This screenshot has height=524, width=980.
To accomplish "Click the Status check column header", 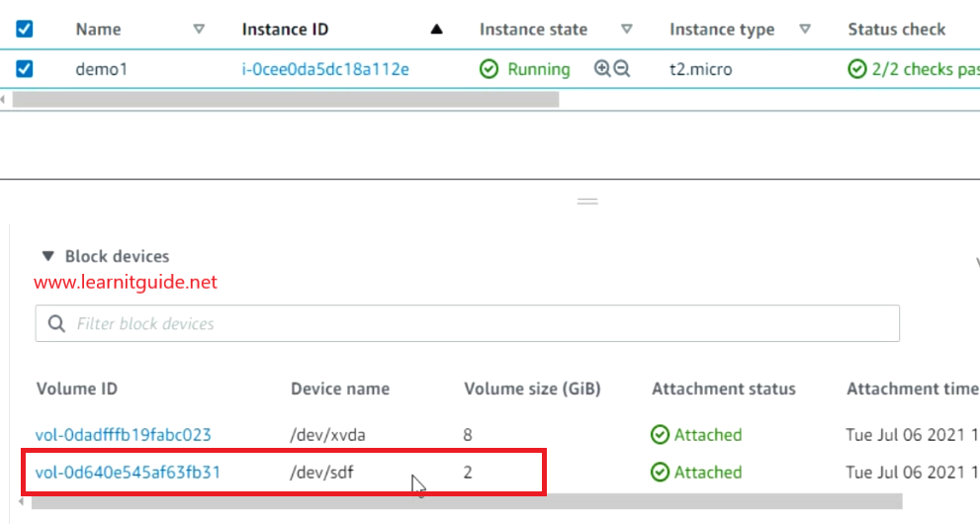I will [x=896, y=30].
